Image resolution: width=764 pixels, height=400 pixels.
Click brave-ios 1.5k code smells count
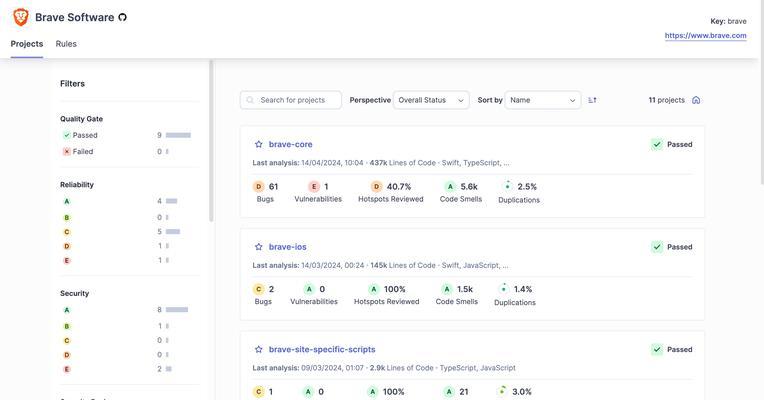click(465, 289)
